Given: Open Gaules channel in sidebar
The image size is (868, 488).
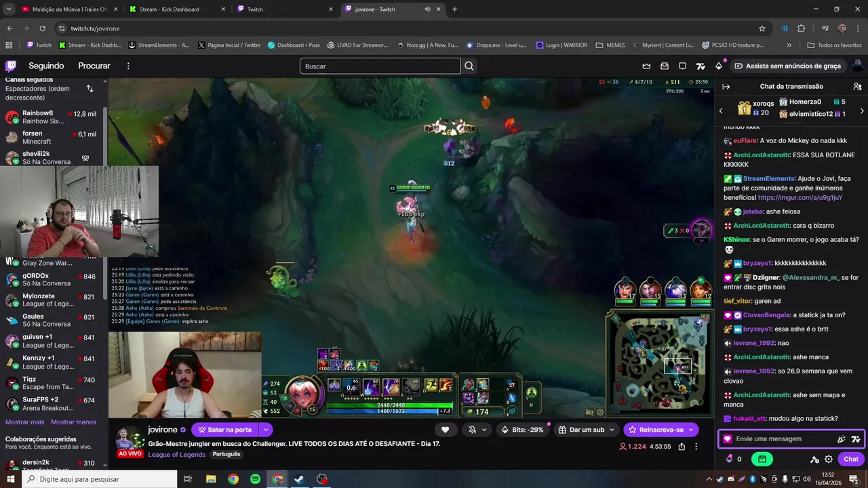Looking at the screenshot, I should click(53, 320).
